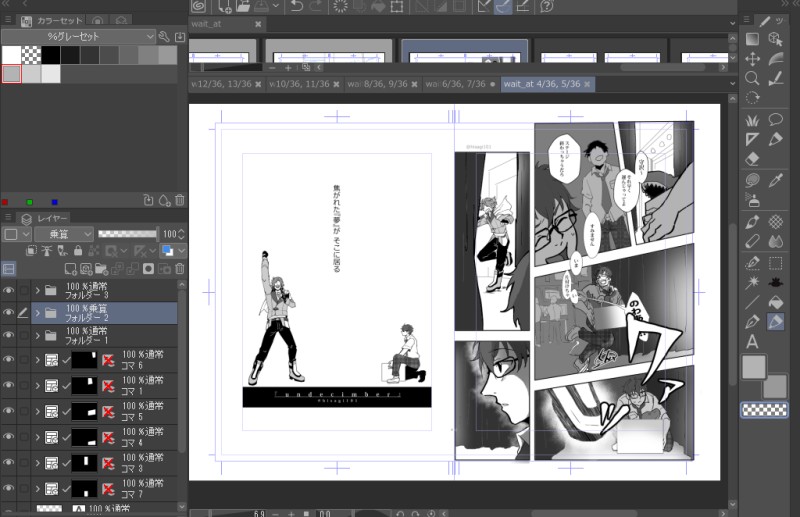This screenshot has width=800, height=517.
Task: Delete layer using the layer panel trash icon
Action: point(180,268)
